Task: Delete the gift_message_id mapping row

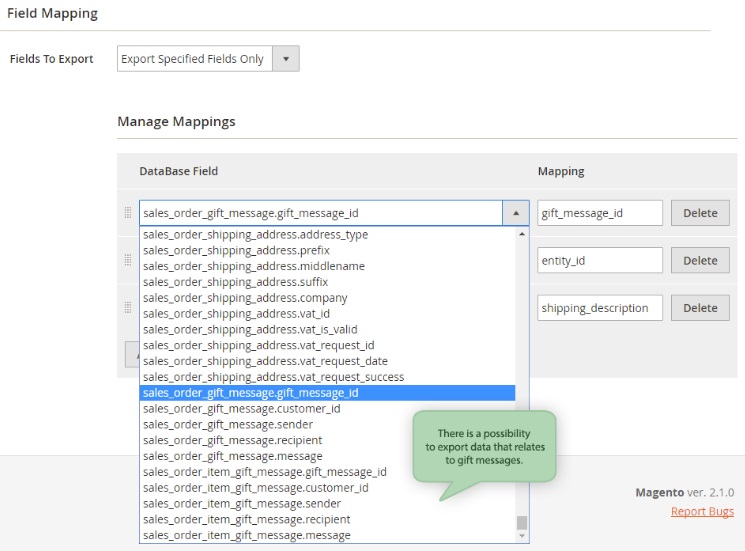Action: (x=700, y=213)
